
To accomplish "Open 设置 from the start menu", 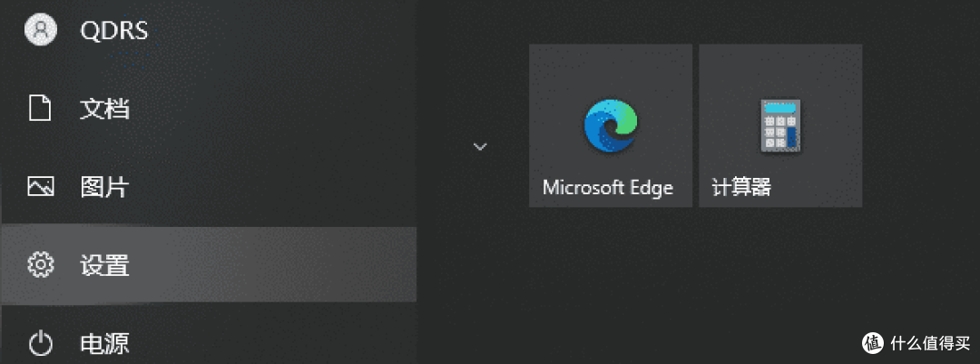I will pyautogui.click(x=210, y=265).
